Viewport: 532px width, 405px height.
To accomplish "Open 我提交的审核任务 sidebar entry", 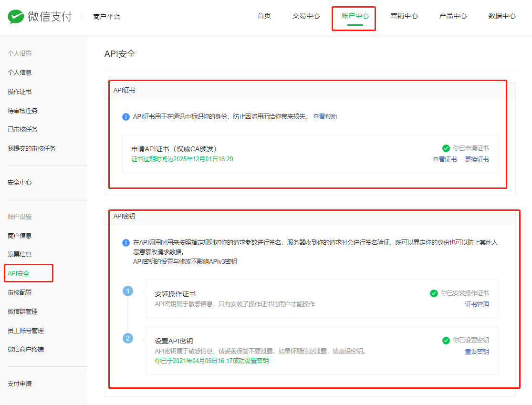I will 31,148.
